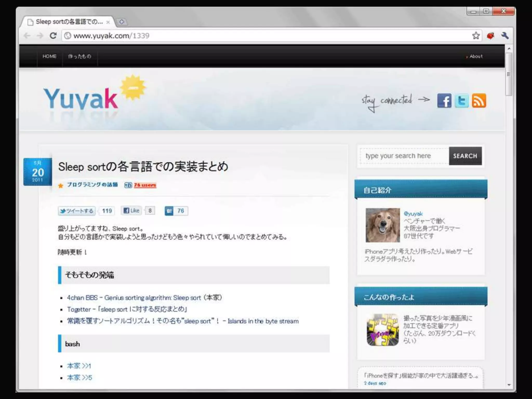Open the Twitter icon link
This screenshot has width=532, height=399.
coord(462,101)
